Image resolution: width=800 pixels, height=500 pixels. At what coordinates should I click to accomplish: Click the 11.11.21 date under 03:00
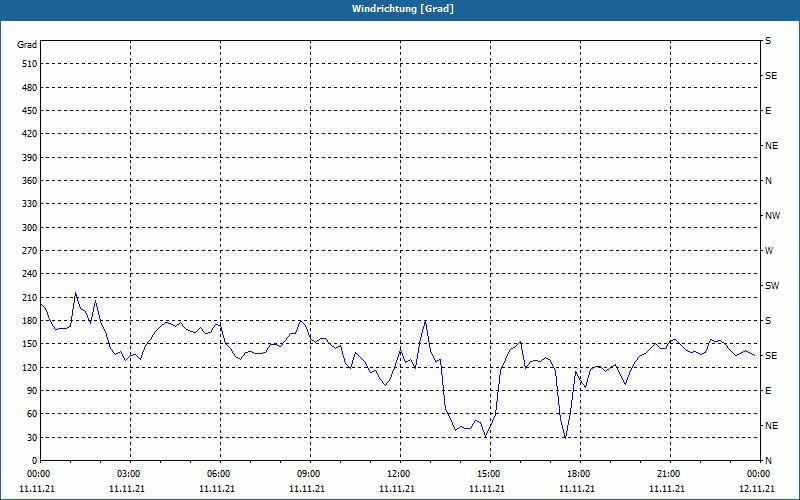pos(127,489)
